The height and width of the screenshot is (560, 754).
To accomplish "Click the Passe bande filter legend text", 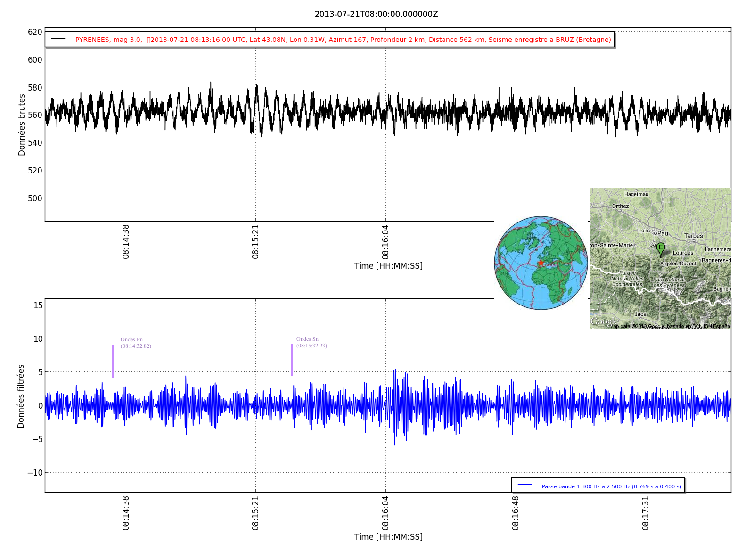I will pyautogui.click(x=611, y=486).
